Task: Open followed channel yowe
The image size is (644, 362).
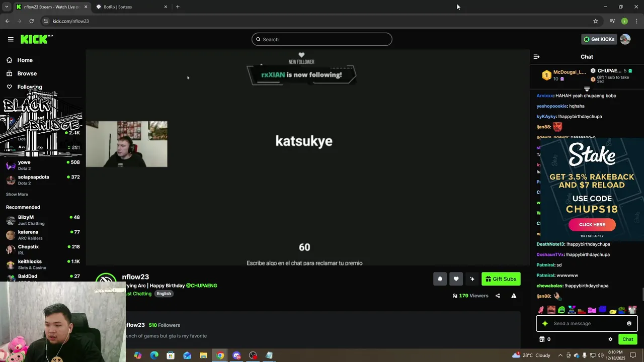Action: pos(43,165)
